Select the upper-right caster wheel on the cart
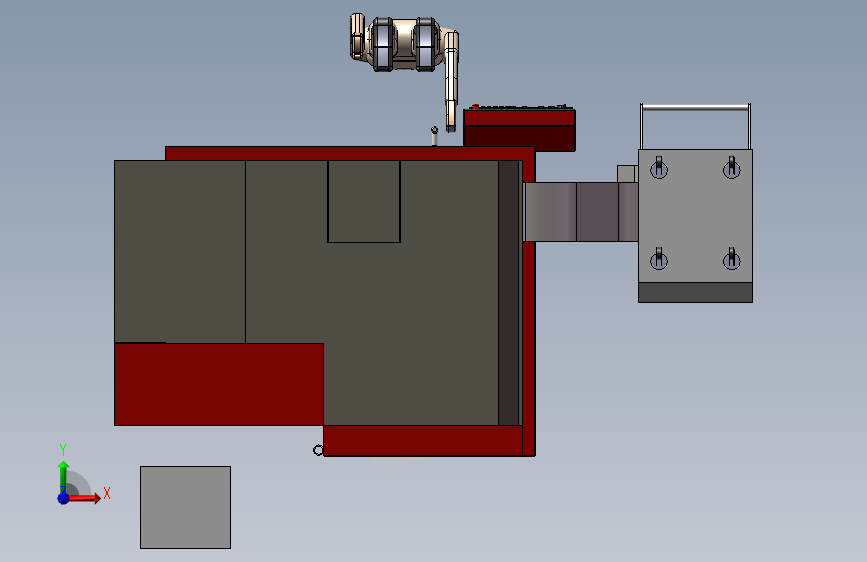 pyautogui.click(x=732, y=168)
